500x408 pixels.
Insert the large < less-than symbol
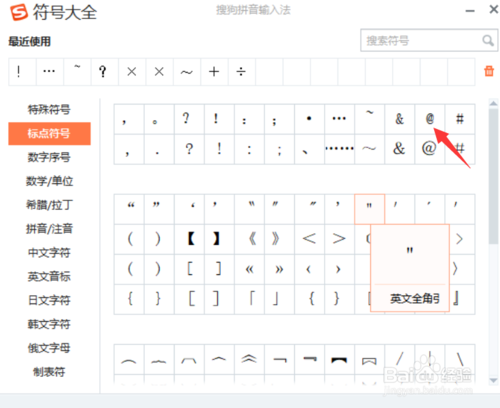click(309, 239)
